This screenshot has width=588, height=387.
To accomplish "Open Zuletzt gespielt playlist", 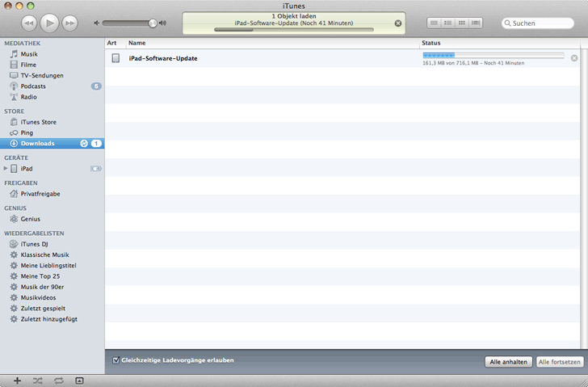I will click(43, 309).
